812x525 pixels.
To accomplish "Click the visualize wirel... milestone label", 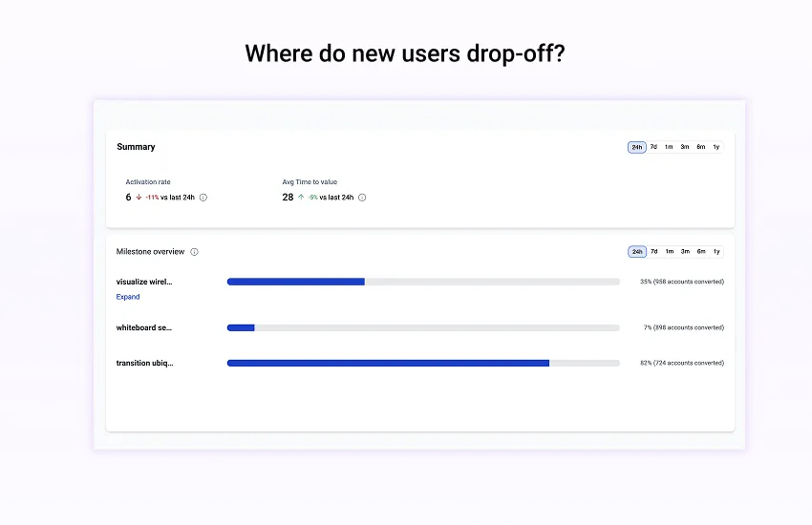I will point(144,282).
